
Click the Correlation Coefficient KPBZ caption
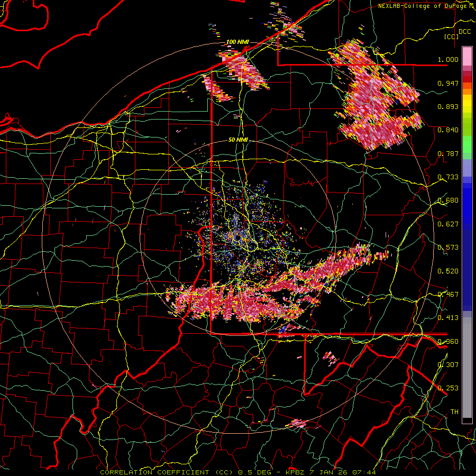[238, 472]
